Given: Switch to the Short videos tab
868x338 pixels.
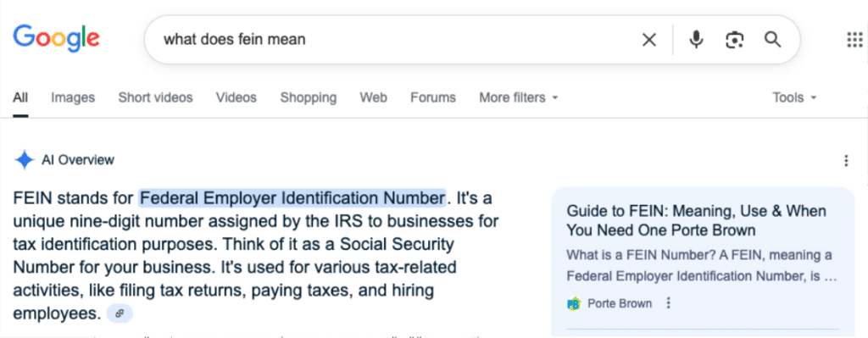Looking at the screenshot, I should point(156,98).
